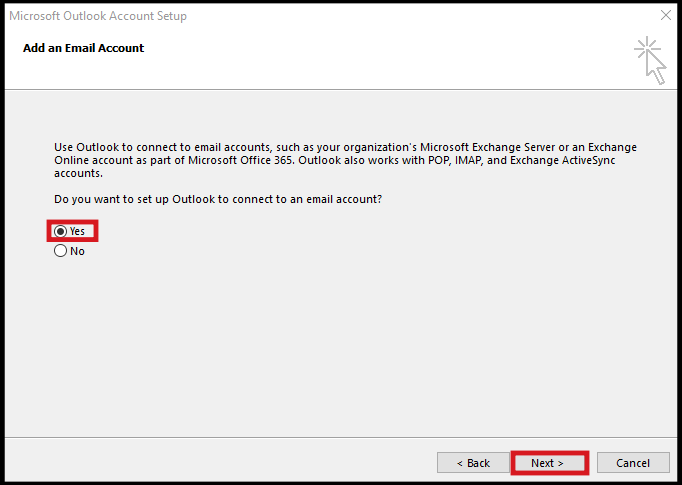The image size is (682, 485).
Task: Click the 'Do you want to set up Outlook' question
Action: click(218, 199)
